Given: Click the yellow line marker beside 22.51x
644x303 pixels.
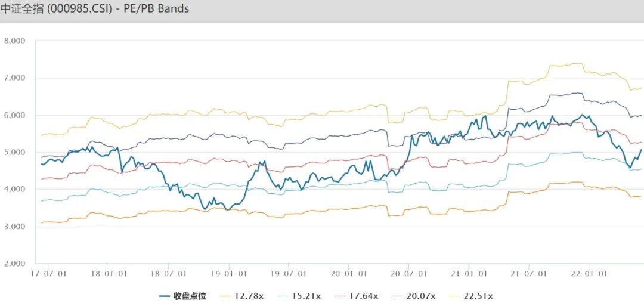Looking at the screenshot, I should coord(457,296).
